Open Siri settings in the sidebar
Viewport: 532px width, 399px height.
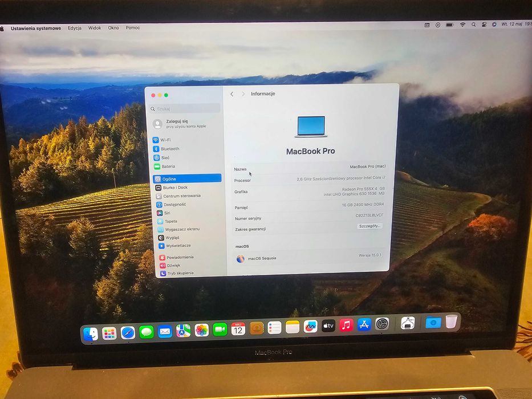(x=164, y=213)
